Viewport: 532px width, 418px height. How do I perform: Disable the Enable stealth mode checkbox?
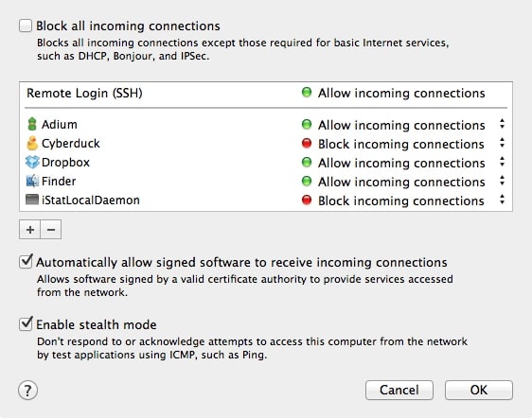(x=26, y=324)
